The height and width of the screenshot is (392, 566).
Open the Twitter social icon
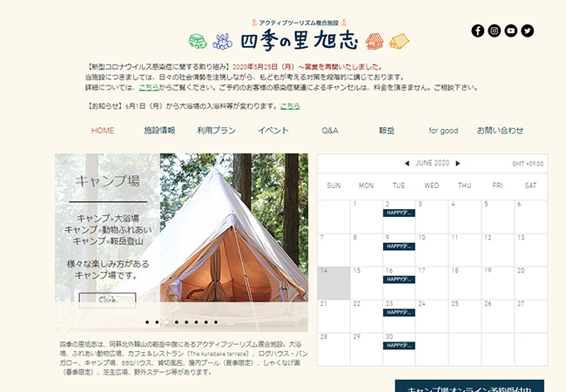pyautogui.click(x=527, y=30)
